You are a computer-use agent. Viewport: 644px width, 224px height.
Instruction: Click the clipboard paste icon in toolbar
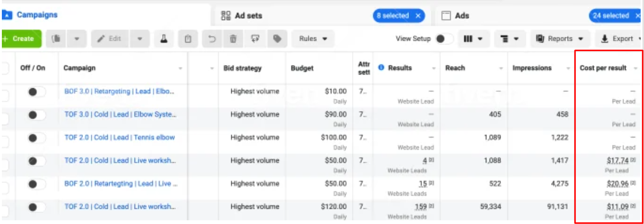(x=188, y=39)
